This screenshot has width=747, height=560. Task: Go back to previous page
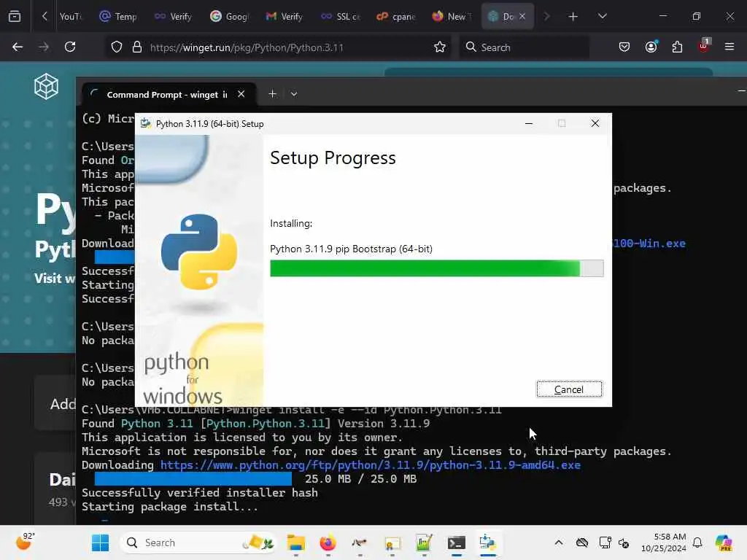coord(18,47)
